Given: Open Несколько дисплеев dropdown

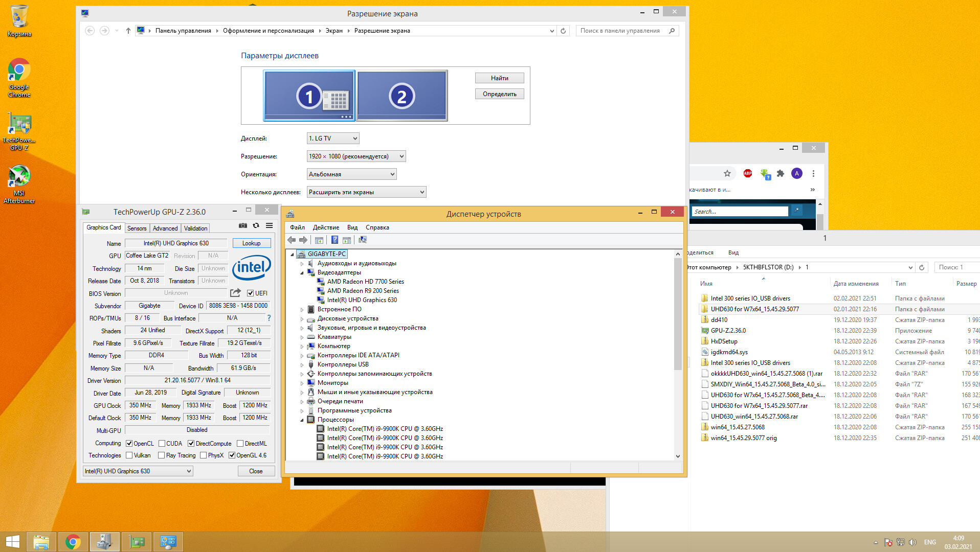Looking at the screenshot, I should [366, 192].
